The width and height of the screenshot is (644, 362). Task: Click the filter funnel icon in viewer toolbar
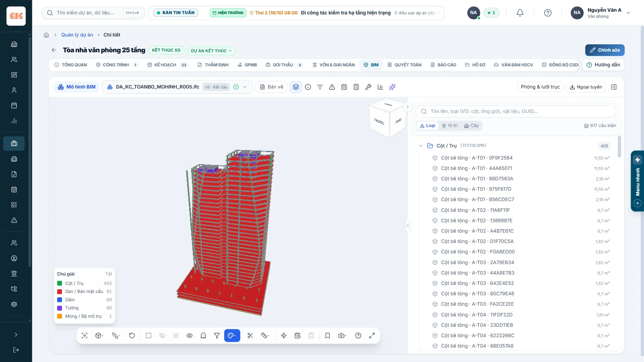click(217, 336)
